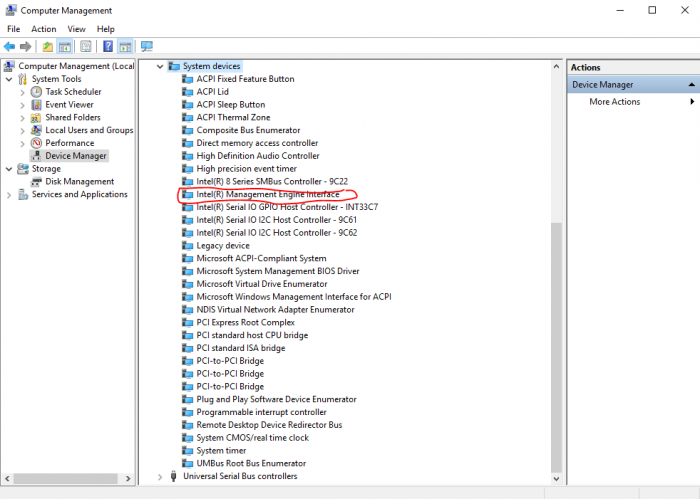
Task: Collapse the Device Manager actions header
Action: point(692,85)
